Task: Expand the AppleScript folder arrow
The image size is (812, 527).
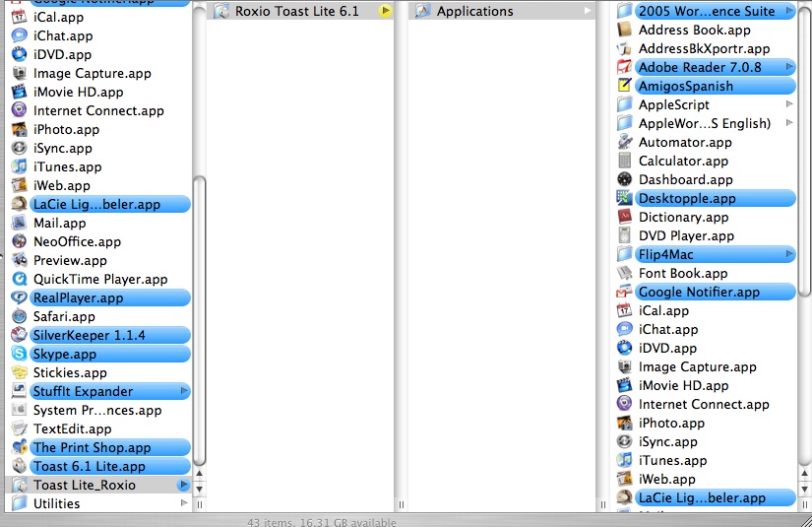Action: pos(789,104)
